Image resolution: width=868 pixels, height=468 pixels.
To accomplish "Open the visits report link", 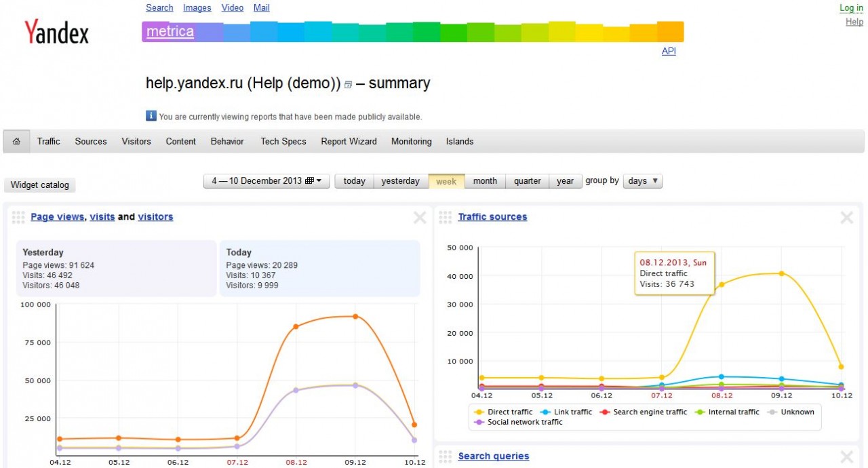I will coord(102,217).
